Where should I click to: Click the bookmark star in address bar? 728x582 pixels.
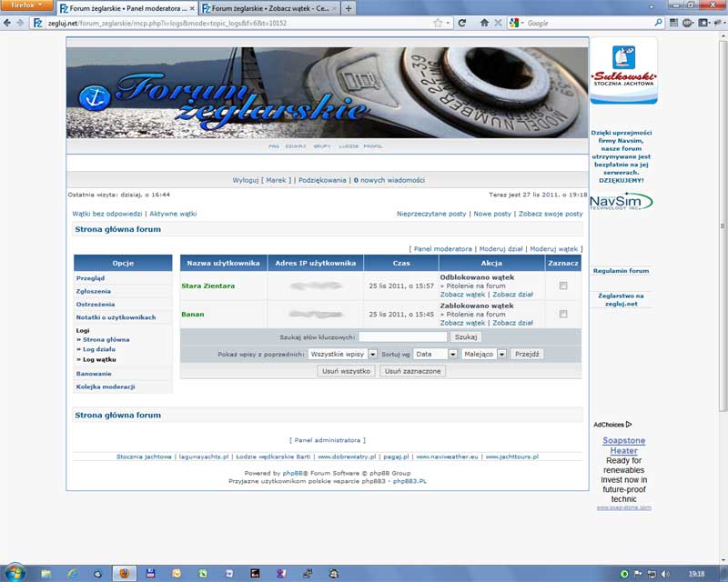click(438, 23)
